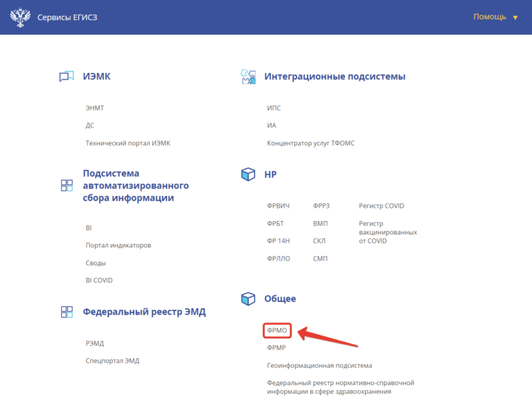Open the Помощь menu
Screen dimensions: 532x406
click(x=489, y=17)
